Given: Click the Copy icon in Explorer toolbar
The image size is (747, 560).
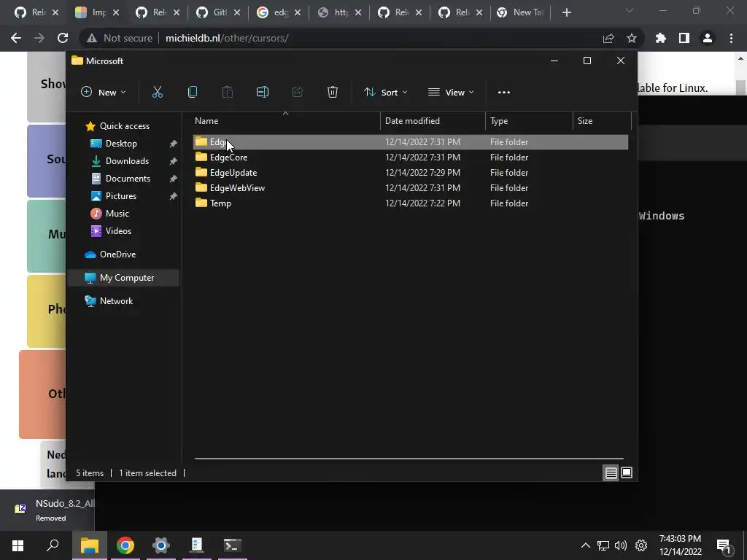Looking at the screenshot, I should [193, 92].
